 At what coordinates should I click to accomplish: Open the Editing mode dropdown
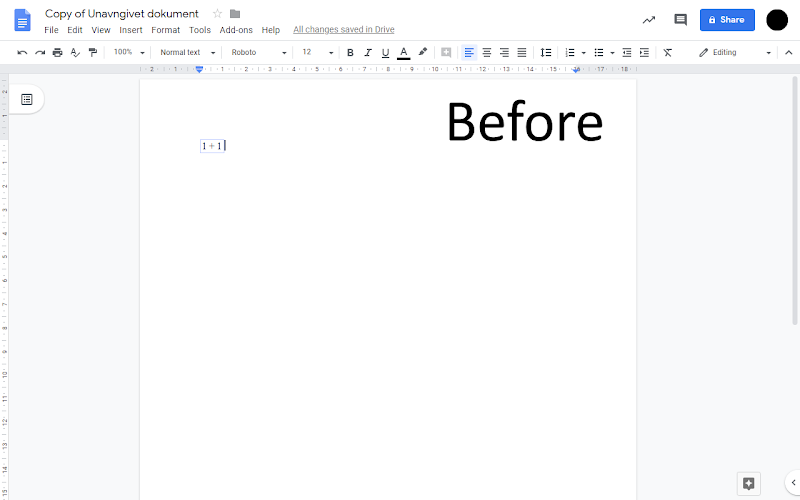tap(735, 53)
